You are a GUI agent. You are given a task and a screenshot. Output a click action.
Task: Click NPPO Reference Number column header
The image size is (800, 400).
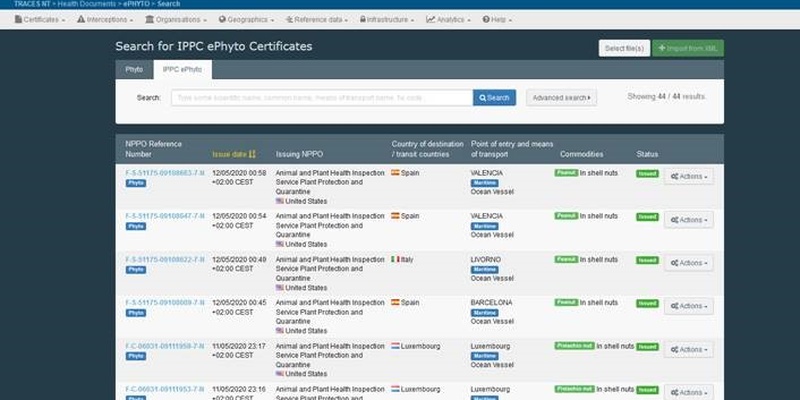[x=154, y=149]
